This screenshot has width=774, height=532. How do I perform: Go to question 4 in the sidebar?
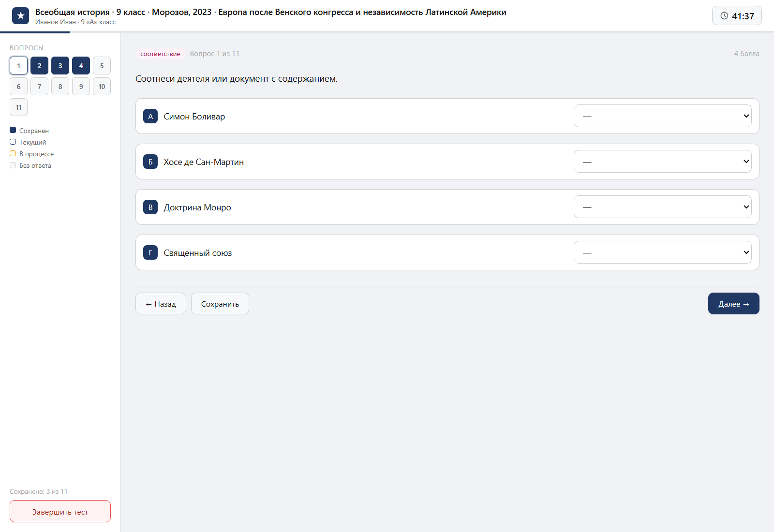tap(81, 66)
